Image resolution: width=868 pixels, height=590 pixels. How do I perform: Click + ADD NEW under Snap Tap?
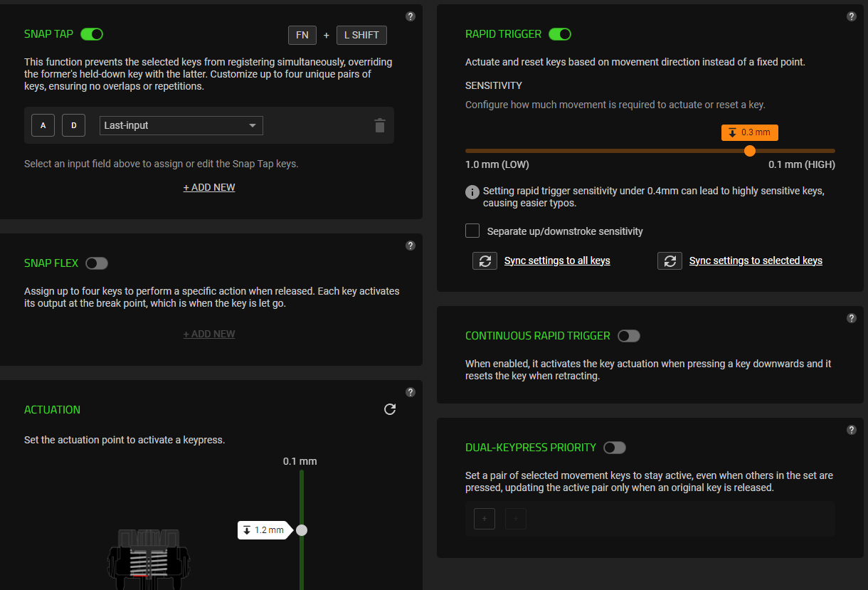tap(209, 187)
